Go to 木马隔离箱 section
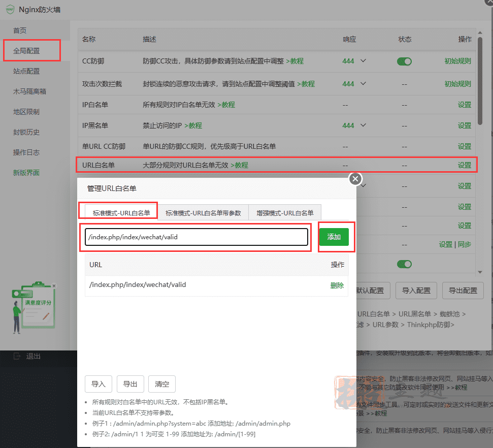 pyautogui.click(x=29, y=91)
